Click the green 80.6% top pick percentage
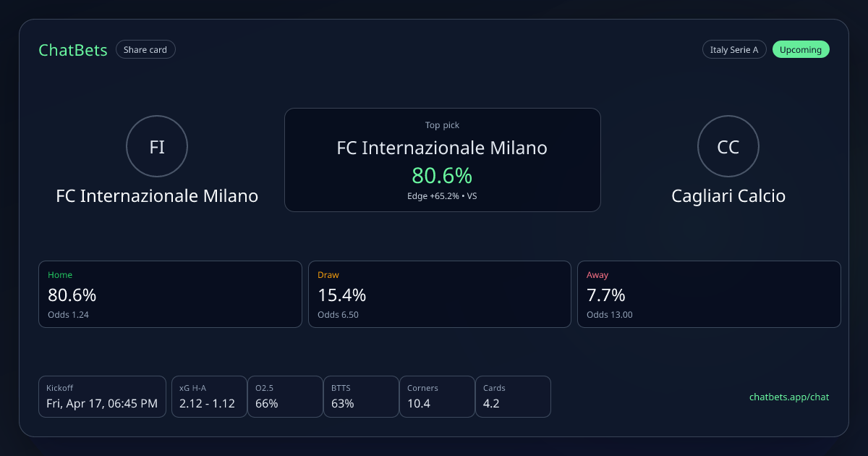Screen dimensions: 868x456 442,176
